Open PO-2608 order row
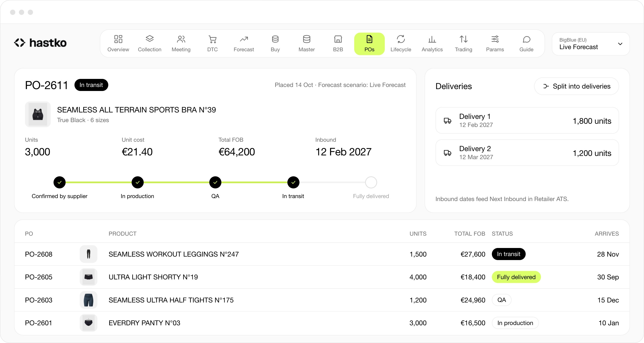644x343 pixels. point(322,254)
